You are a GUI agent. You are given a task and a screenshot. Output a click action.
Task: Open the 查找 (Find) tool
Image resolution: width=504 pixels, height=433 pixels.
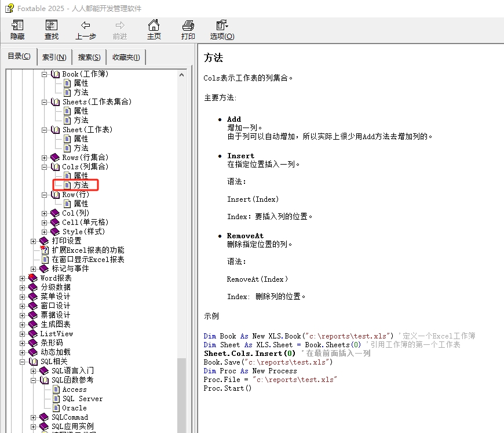click(x=52, y=30)
